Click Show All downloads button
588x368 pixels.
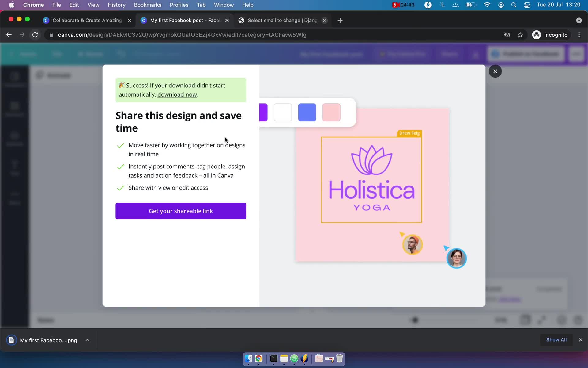556,340
